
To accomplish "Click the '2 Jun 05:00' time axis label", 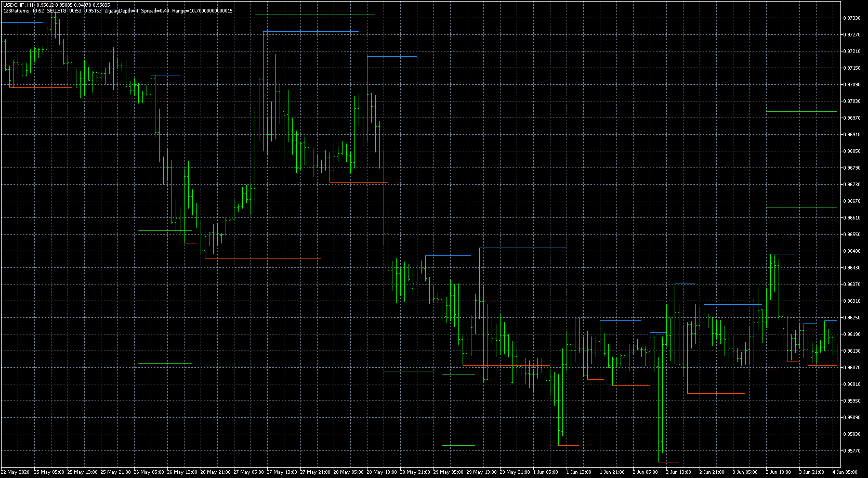I will point(647,472).
